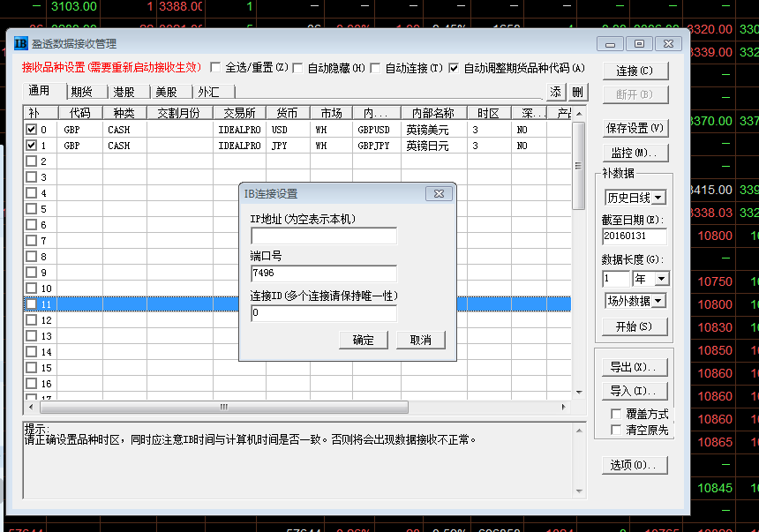This screenshot has width=759, height=532.
Task: Switch to the 期货 tab
Action: 82,92
